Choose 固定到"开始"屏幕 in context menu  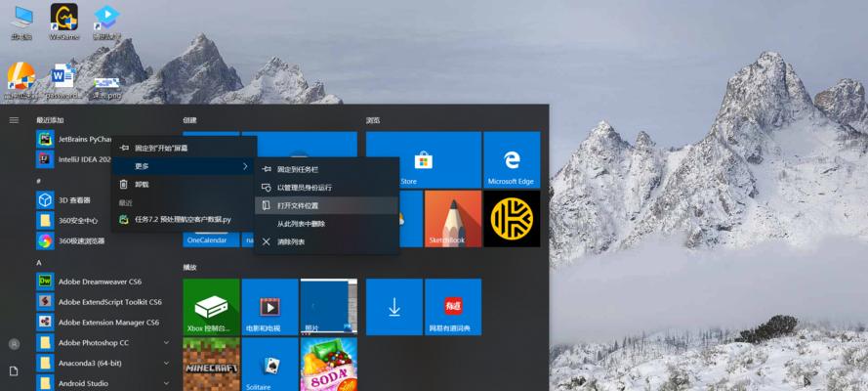184,148
